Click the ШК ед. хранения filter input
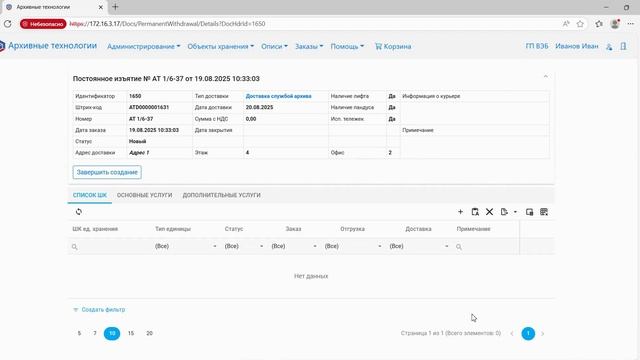Screen dimensions: 640x360 tap(109, 247)
